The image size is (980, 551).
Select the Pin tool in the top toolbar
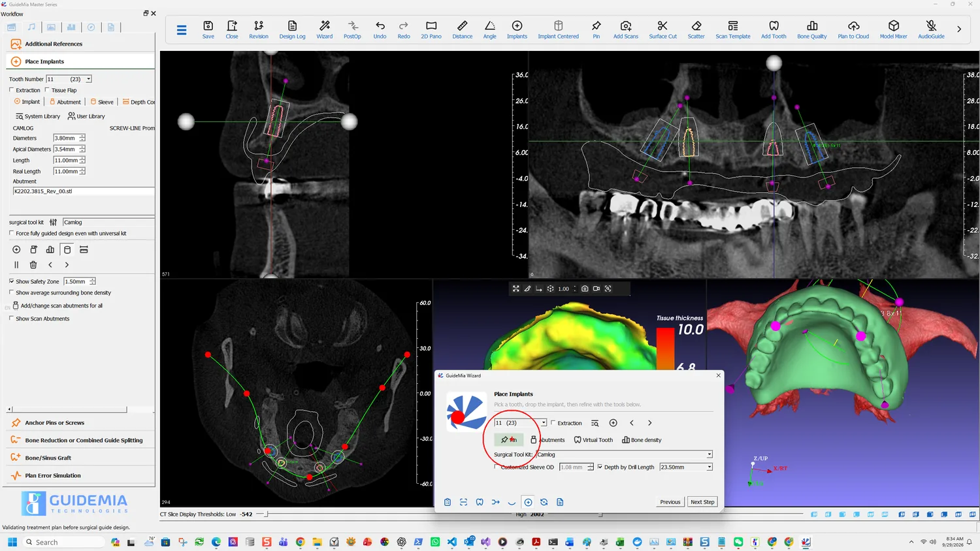(x=596, y=29)
